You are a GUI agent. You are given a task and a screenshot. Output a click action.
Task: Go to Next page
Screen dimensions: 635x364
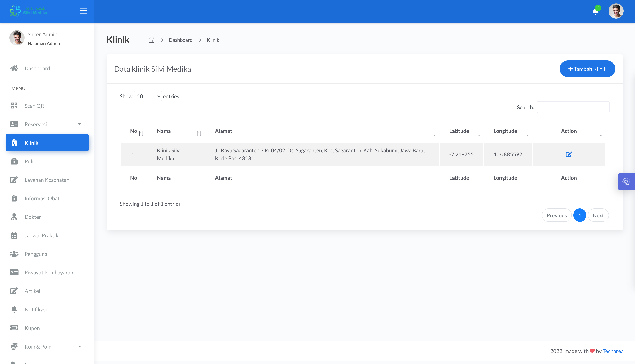point(598,215)
